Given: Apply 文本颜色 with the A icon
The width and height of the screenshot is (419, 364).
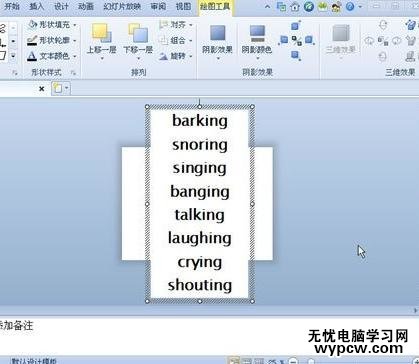Looking at the screenshot, I should (x=32, y=56).
